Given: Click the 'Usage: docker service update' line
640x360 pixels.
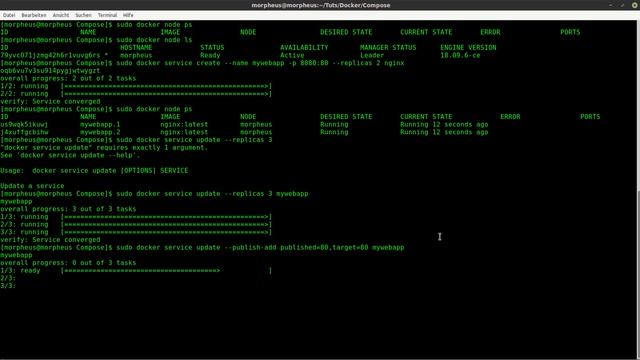Looking at the screenshot, I should pos(94,171).
